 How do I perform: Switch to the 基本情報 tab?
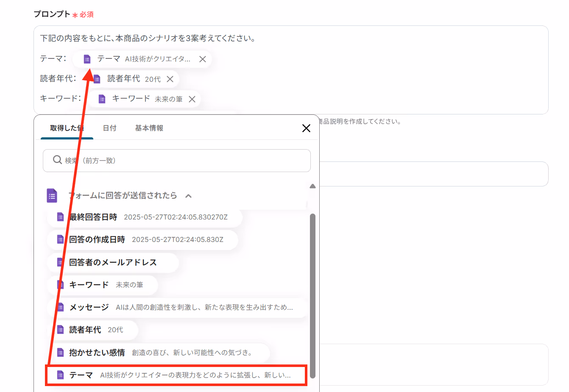coord(149,128)
